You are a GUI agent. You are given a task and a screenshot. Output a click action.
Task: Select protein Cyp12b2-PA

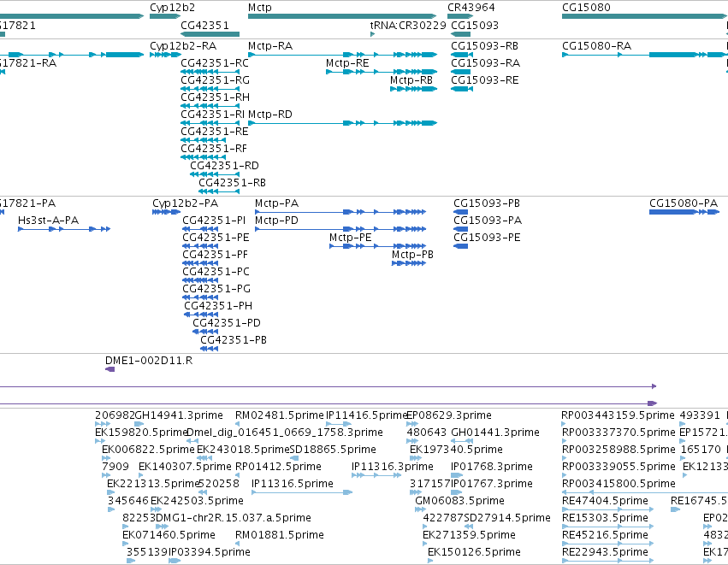click(x=185, y=203)
